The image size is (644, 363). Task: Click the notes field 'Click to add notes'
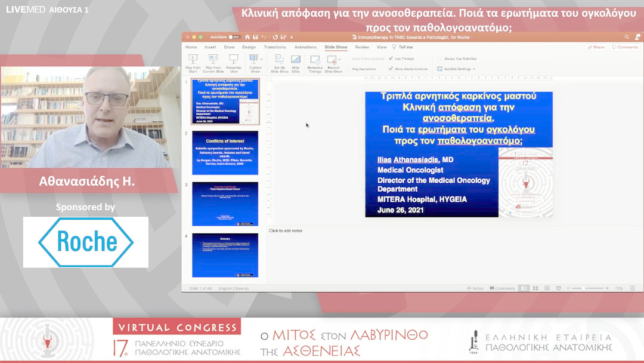[286, 230]
